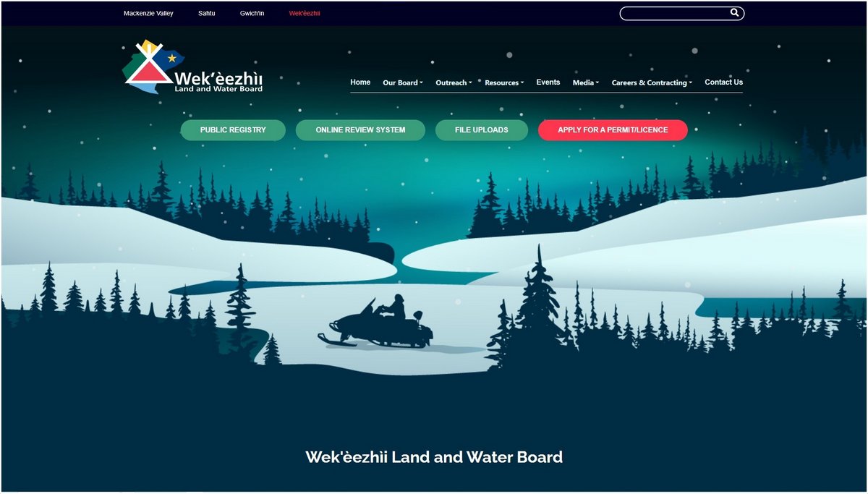
Task: Click the File Uploads button
Action: [x=481, y=130]
